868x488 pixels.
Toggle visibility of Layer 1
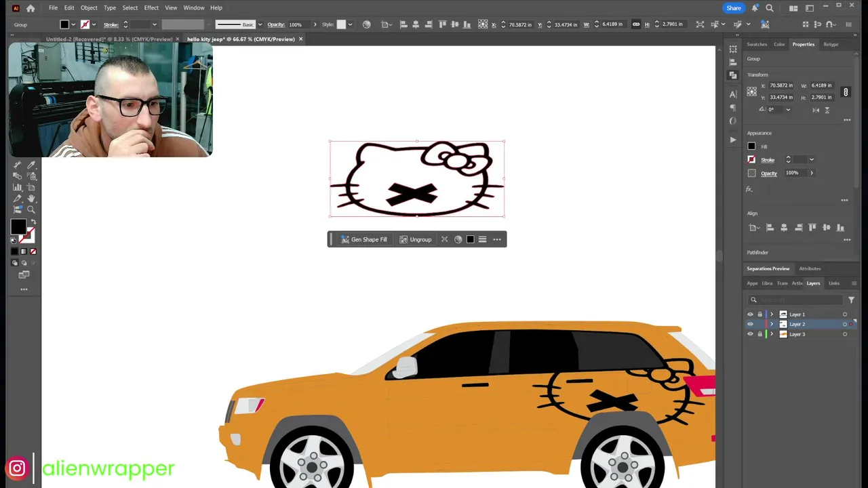pos(750,314)
